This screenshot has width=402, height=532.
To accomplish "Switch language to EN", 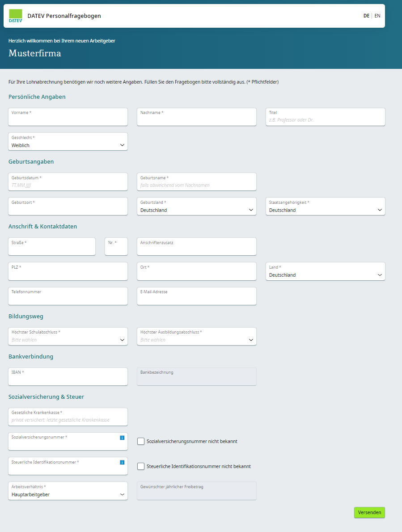I will [377, 16].
